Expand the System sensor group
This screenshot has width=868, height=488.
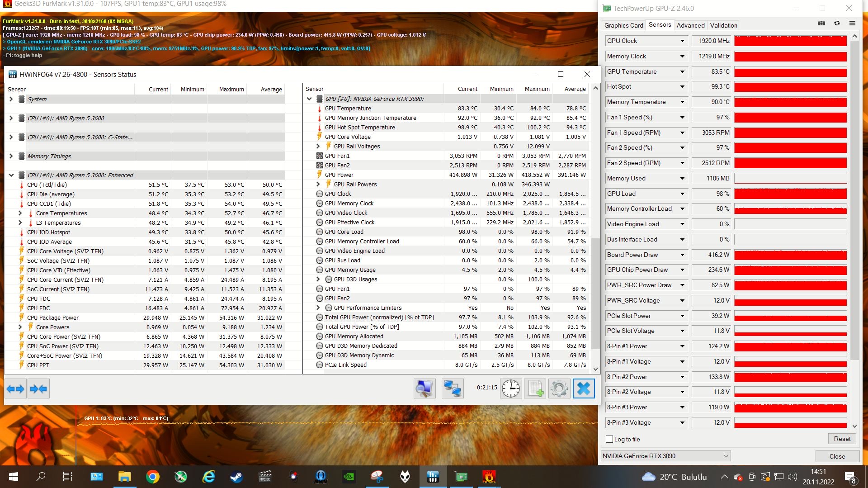pyautogui.click(x=11, y=99)
